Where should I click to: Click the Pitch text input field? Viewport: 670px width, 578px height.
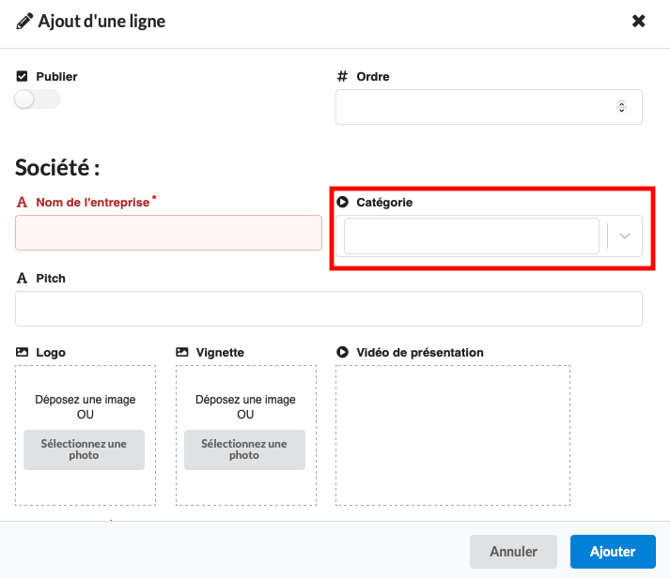(x=328, y=308)
